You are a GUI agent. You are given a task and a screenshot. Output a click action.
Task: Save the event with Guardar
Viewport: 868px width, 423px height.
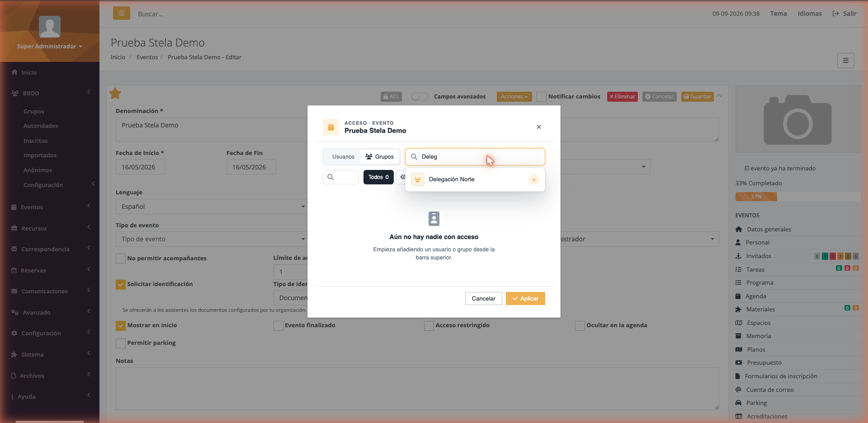[697, 97]
